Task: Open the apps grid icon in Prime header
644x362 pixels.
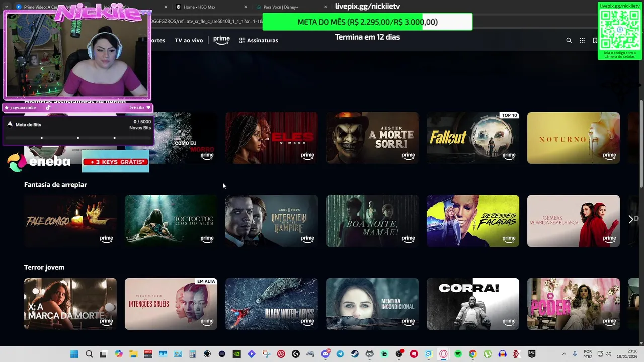Action: [582, 40]
